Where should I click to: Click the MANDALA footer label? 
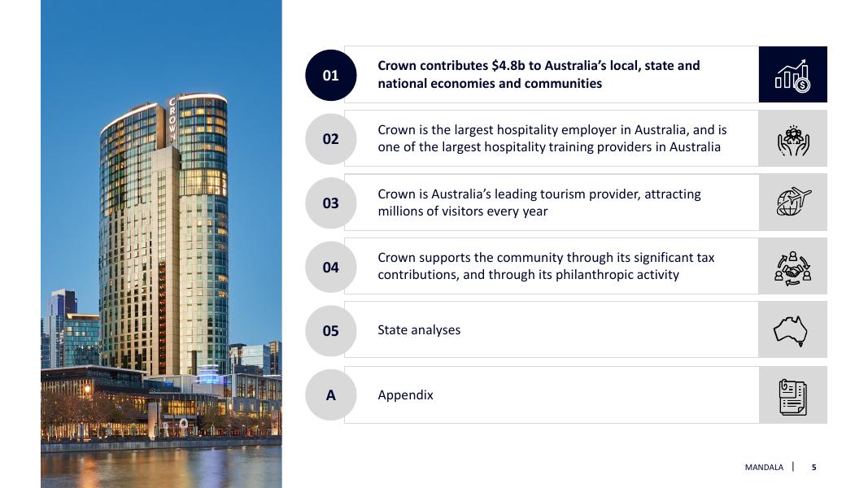pos(764,468)
